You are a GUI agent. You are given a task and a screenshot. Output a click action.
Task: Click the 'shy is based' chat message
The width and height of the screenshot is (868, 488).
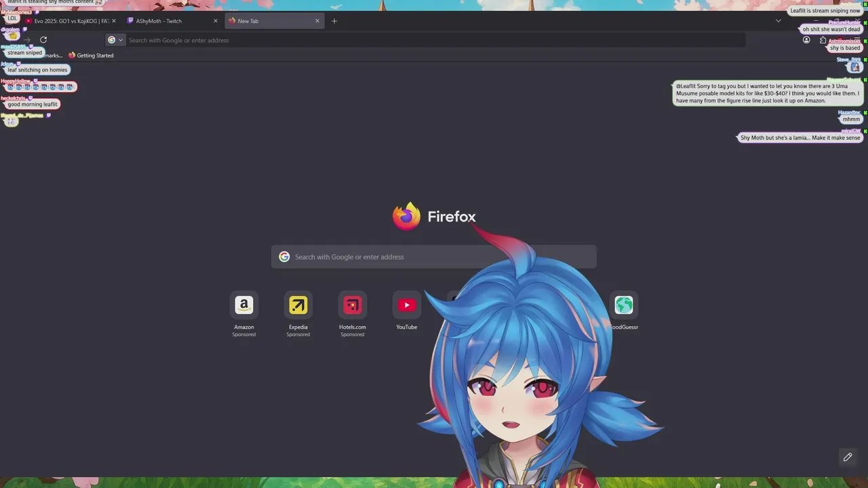(845, 48)
